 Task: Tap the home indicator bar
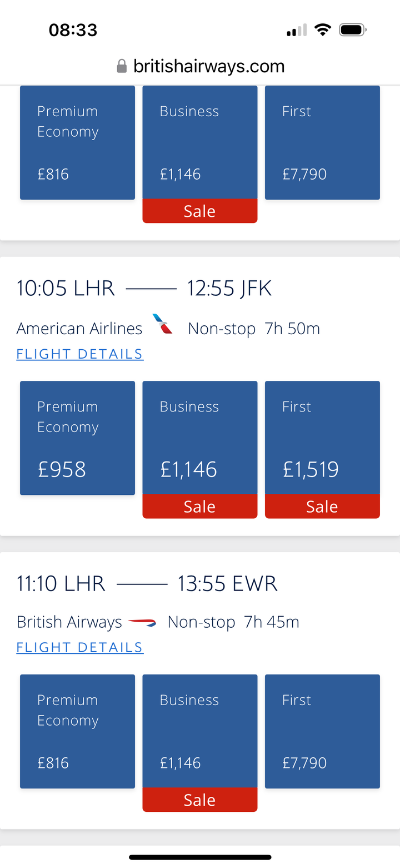(200, 857)
